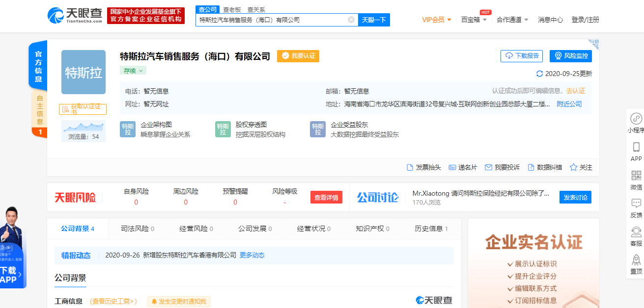This screenshot has width=644, height=308.
Task: Open 查看历史工商 link
Action: [x=113, y=301]
